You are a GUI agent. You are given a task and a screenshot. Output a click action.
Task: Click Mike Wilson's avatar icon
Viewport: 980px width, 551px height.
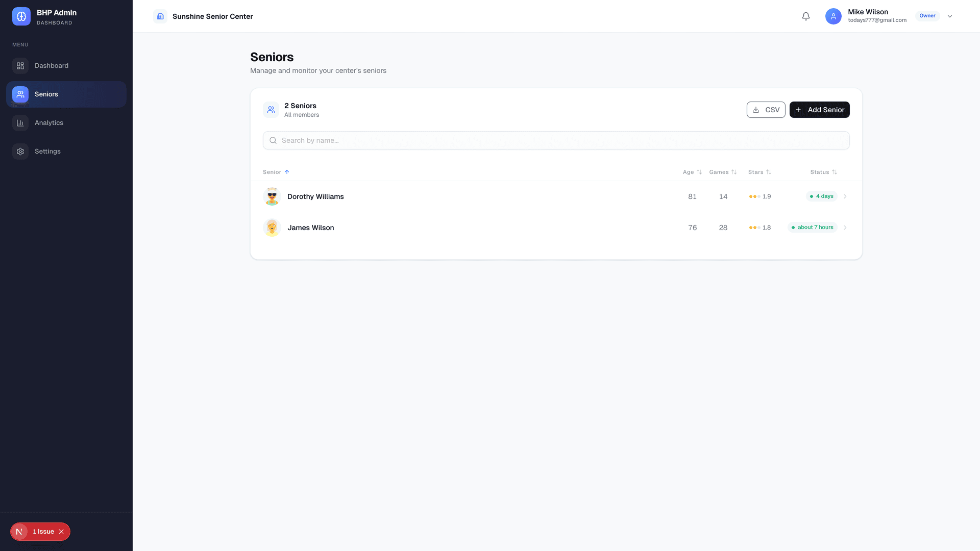point(833,16)
